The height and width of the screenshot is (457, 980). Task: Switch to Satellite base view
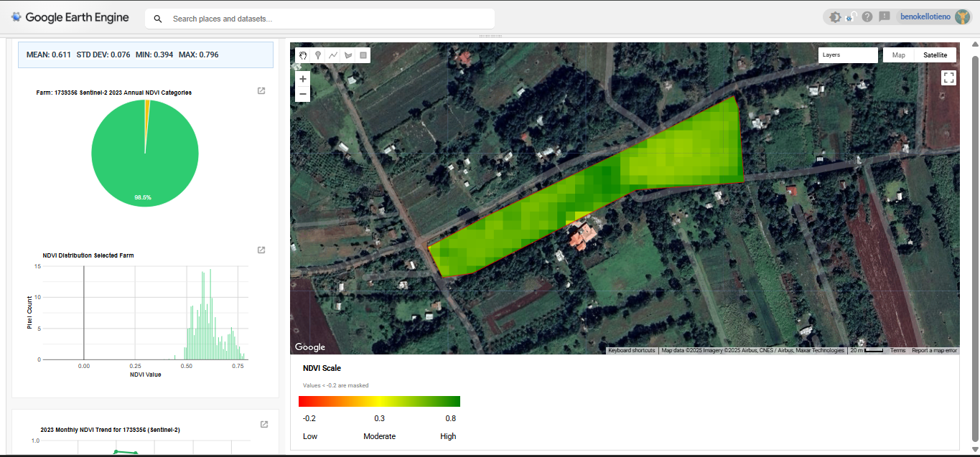935,55
